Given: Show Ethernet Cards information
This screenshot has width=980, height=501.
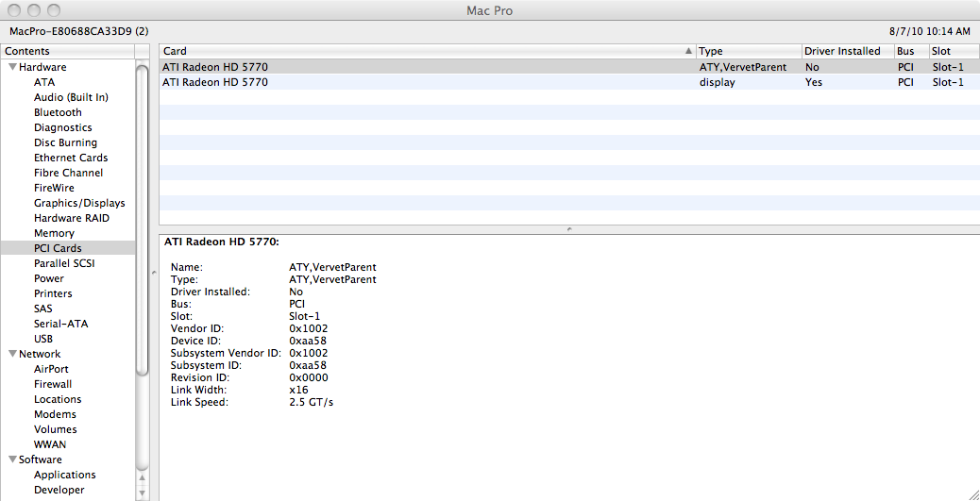Looking at the screenshot, I should tap(71, 159).
